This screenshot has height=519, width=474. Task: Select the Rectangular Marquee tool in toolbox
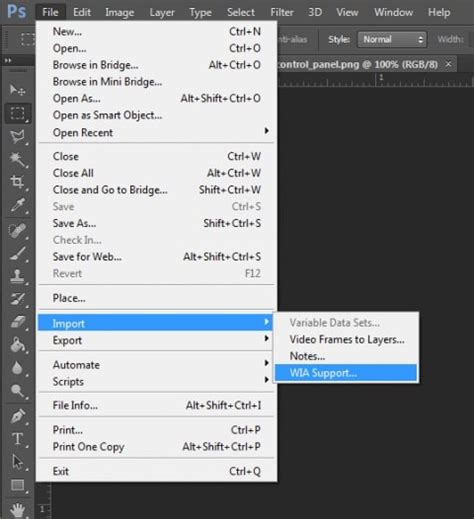click(x=17, y=113)
